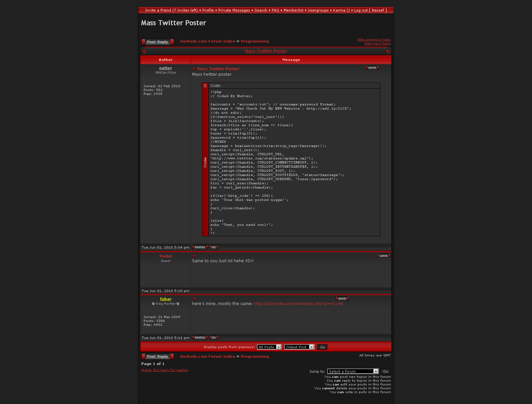Click the list icon beside the Code header
This screenshot has width=532, height=404.
click(205, 86)
